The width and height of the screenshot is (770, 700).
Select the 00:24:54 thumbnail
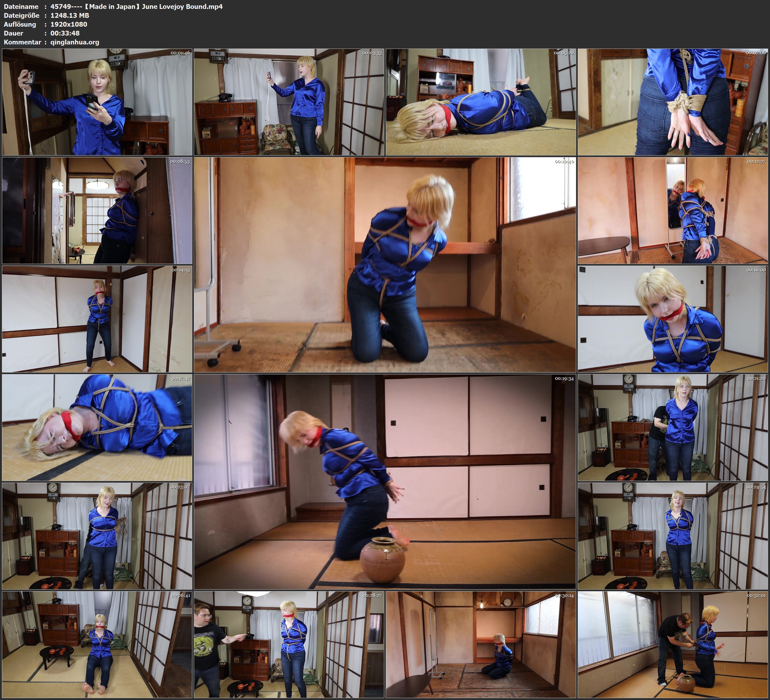[x=672, y=536]
